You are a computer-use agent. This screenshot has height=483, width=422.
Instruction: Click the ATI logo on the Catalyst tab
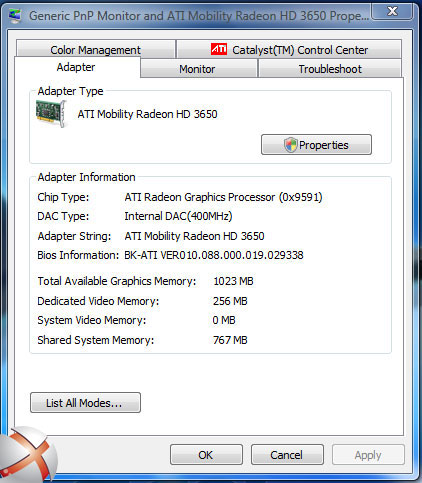tap(219, 49)
